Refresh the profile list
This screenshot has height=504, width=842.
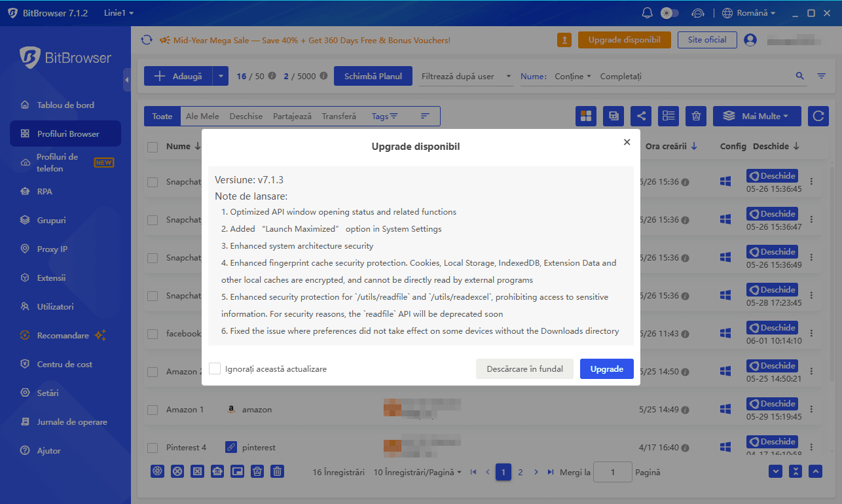click(x=818, y=116)
